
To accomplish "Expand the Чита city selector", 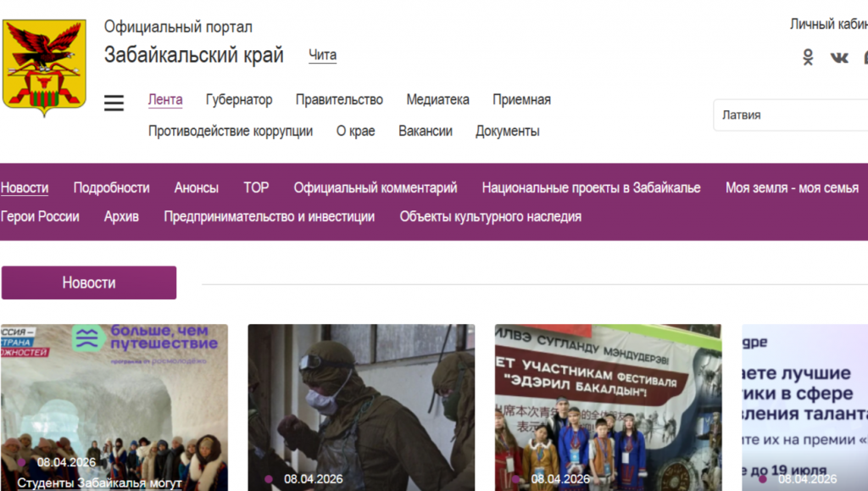I will click(322, 56).
